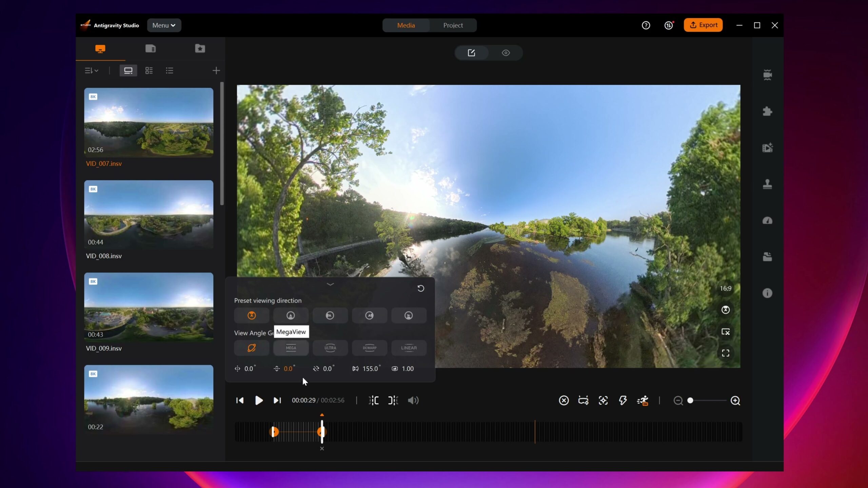Zoom out the timeline
The image size is (868, 488).
(678, 401)
